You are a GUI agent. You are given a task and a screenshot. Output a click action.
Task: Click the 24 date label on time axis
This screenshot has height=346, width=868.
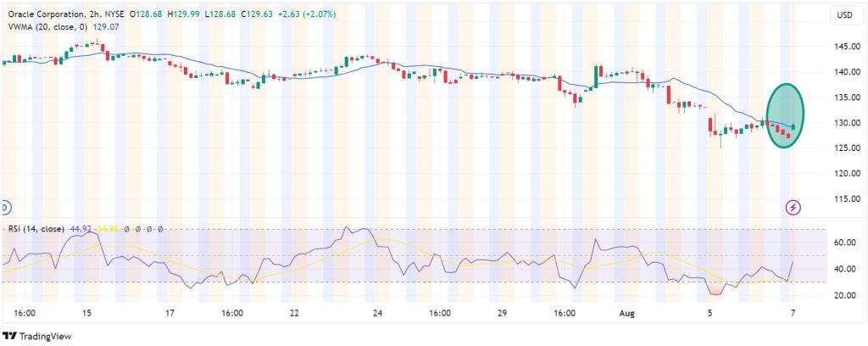pos(377,313)
